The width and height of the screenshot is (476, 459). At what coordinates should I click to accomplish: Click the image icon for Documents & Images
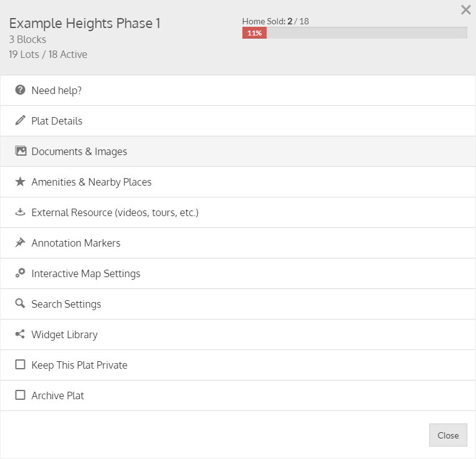pyautogui.click(x=21, y=151)
